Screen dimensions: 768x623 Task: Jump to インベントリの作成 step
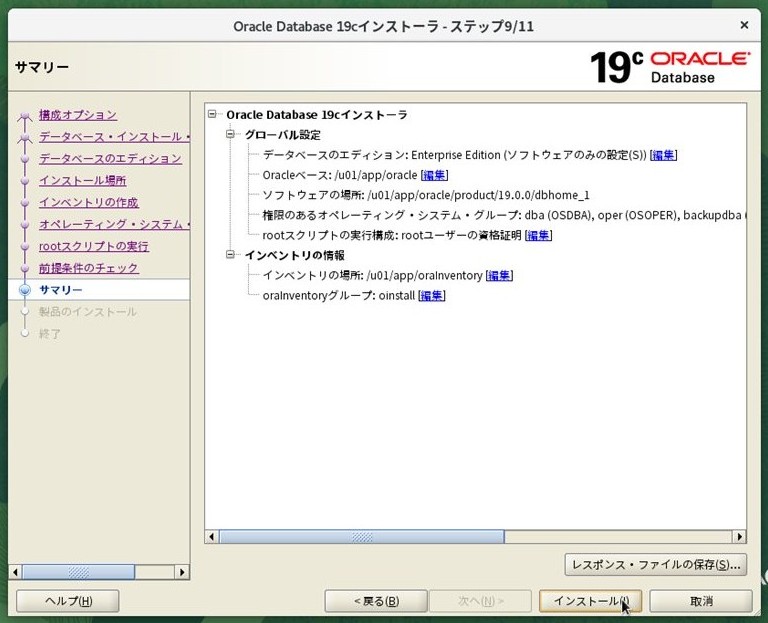coord(89,202)
